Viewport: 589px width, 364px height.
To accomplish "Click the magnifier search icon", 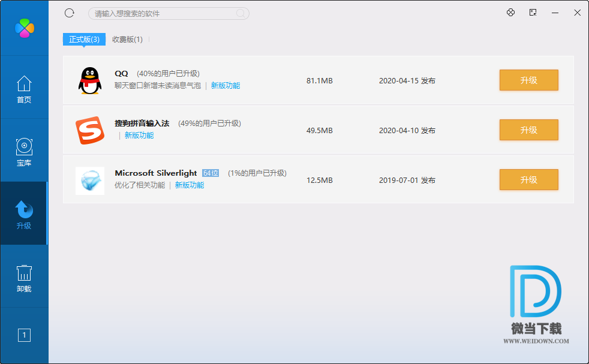I will tap(241, 14).
